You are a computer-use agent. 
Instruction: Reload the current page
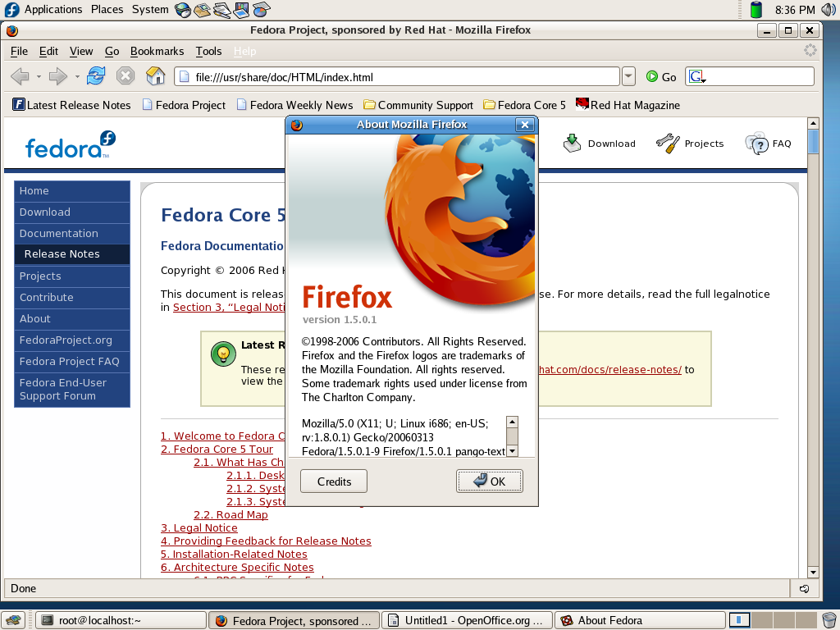pyautogui.click(x=97, y=76)
